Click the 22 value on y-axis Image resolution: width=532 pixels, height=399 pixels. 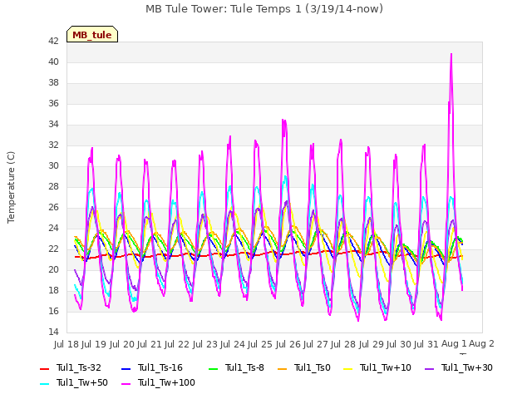(53, 249)
